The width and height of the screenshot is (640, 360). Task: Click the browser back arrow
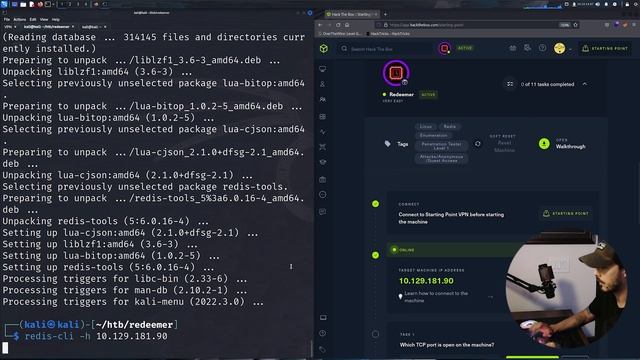click(x=320, y=25)
